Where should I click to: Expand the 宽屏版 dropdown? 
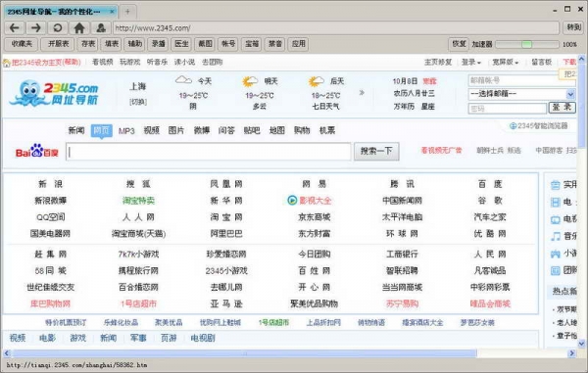[505, 63]
